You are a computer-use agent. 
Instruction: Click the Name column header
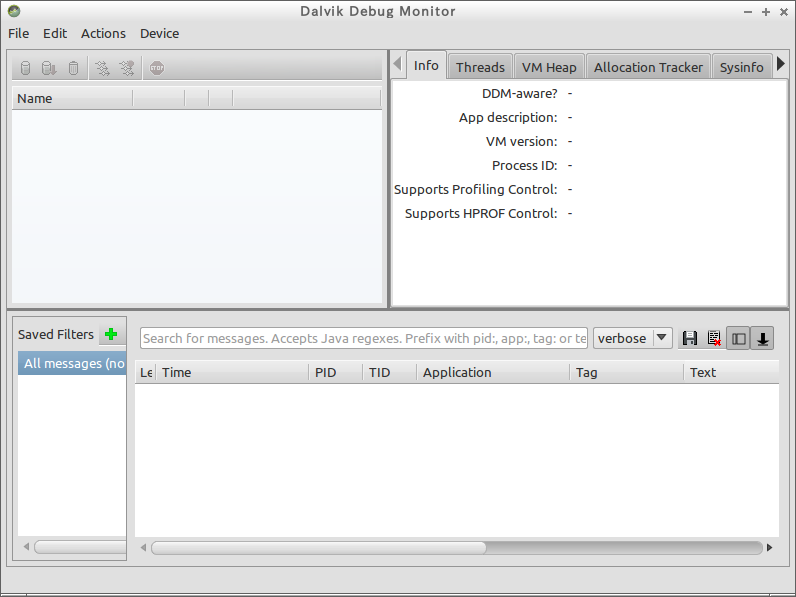point(72,98)
